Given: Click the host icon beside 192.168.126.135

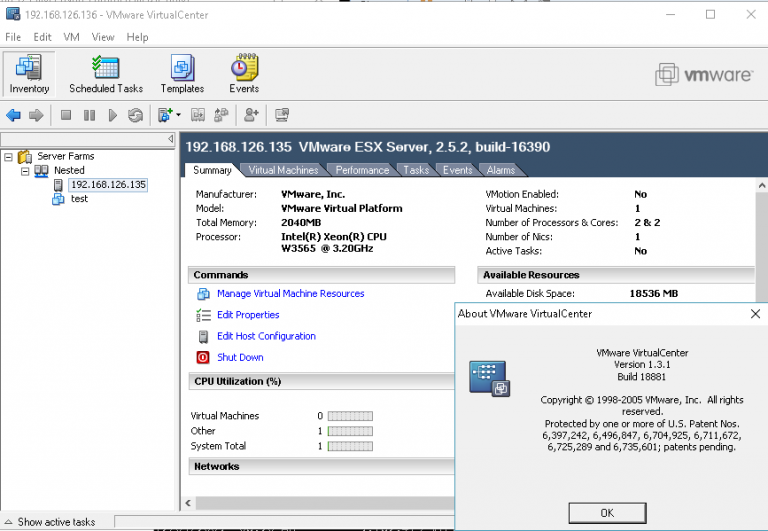Looking at the screenshot, I should [x=58, y=185].
